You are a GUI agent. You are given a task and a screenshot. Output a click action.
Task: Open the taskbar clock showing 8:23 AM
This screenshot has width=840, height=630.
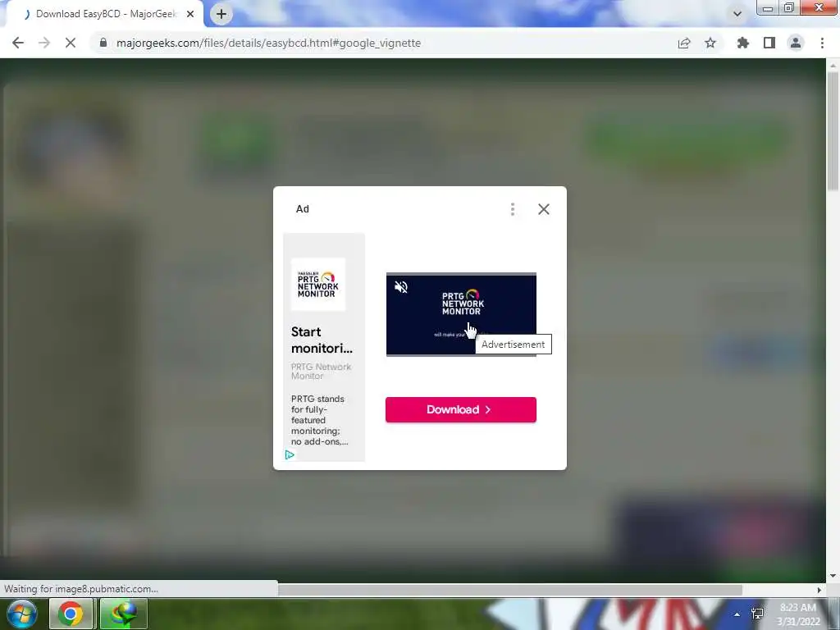(x=798, y=614)
